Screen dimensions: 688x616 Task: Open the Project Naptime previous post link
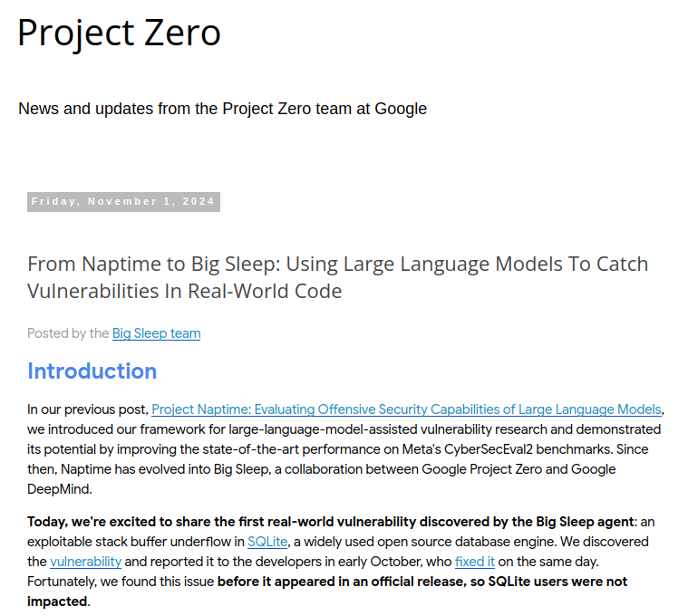(x=406, y=409)
